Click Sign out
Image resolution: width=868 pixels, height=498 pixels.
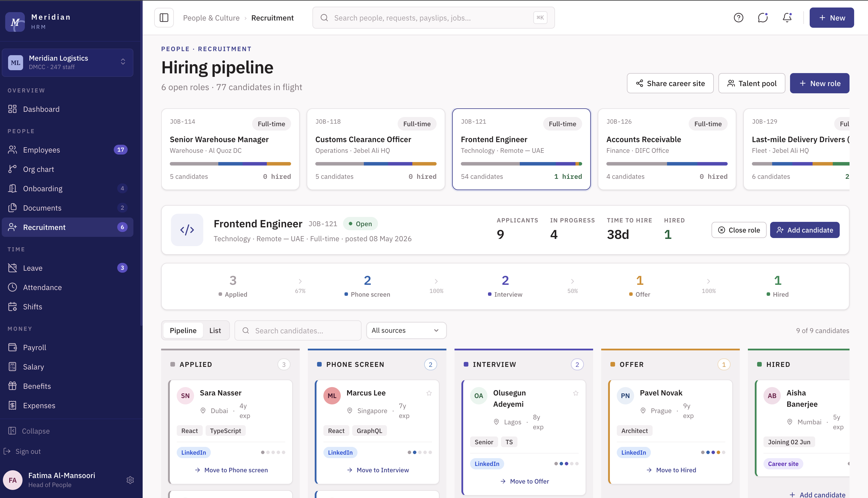tap(22, 451)
